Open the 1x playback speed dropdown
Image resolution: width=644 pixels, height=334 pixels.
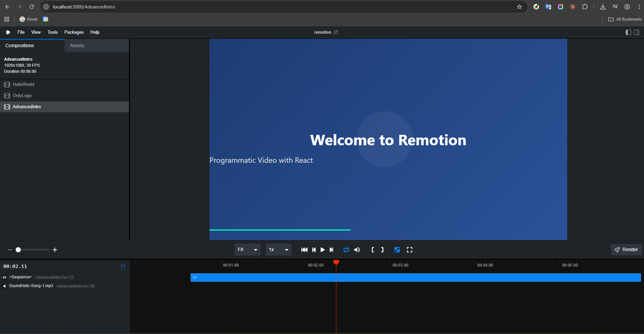click(278, 250)
